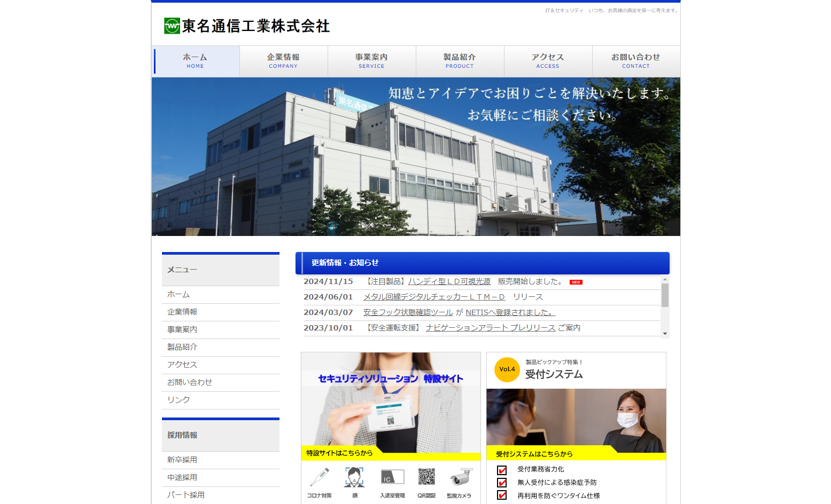This screenshot has width=831, height=504.
Task: Open the 監視カメラ camera icon
Action: click(461, 477)
